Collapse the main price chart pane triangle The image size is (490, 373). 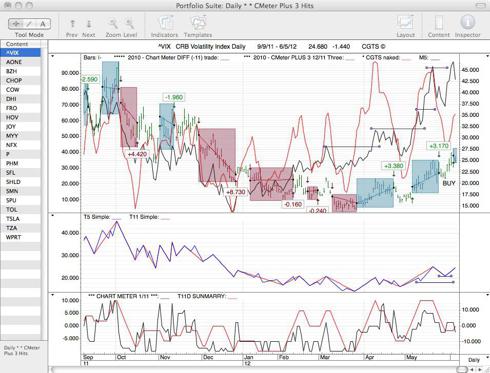(52, 56)
